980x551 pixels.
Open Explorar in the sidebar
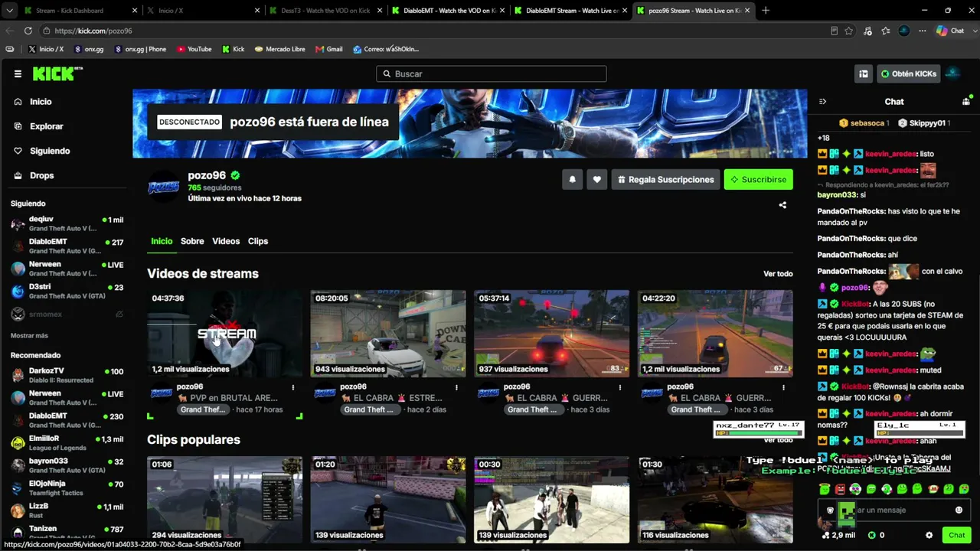(x=38, y=126)
